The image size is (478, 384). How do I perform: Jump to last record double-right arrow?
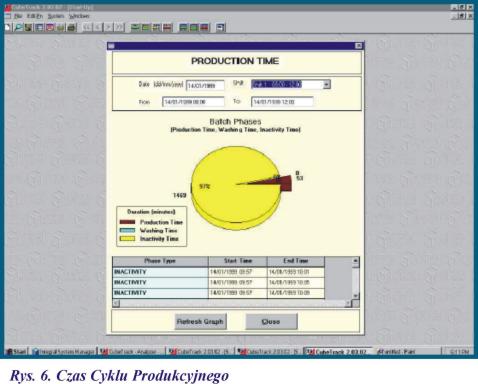click(x=119, y=27)
